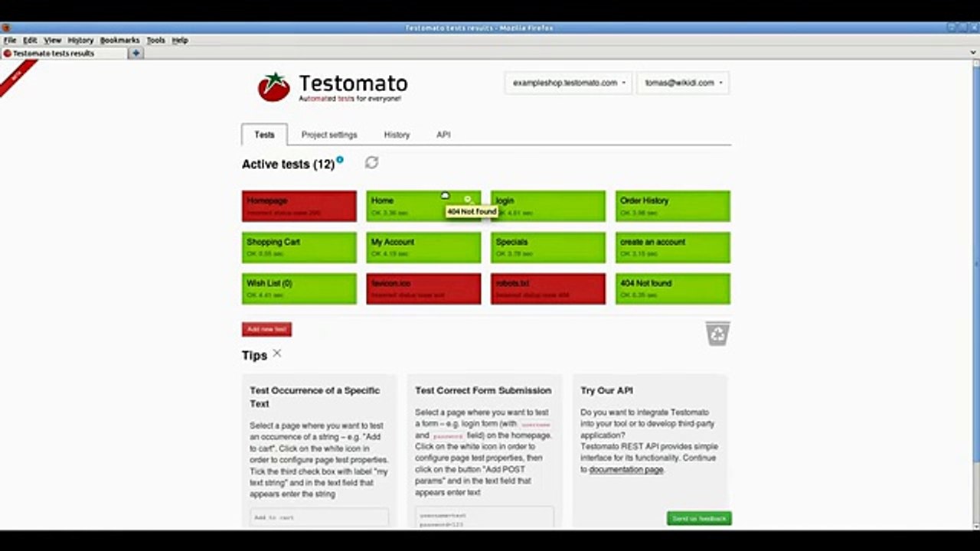Open the Wish List (0) test tile

tap(299, 289)
